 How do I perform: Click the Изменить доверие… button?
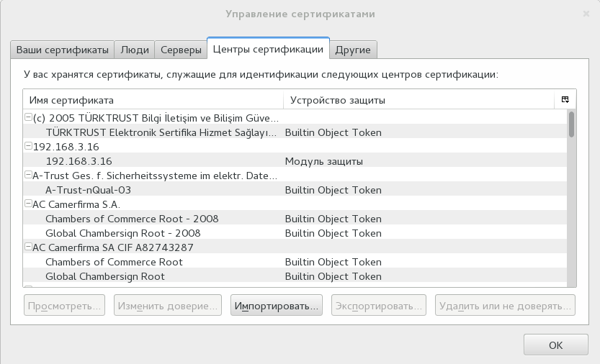coord(168,306)
